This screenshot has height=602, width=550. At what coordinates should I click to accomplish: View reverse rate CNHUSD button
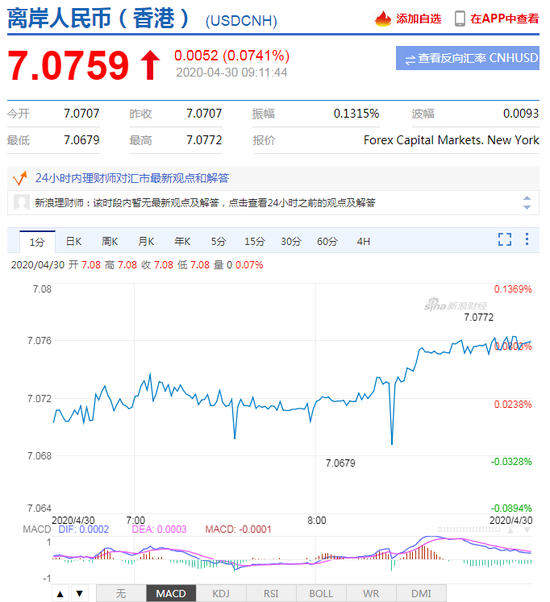tap(467, 58)
